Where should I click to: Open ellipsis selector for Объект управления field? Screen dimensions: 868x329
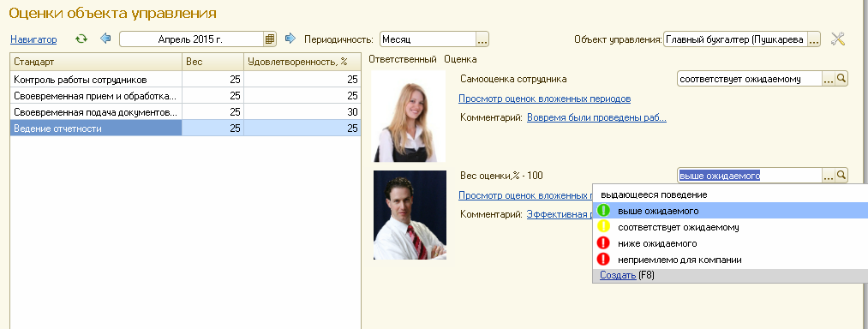[x=814, y=39]
